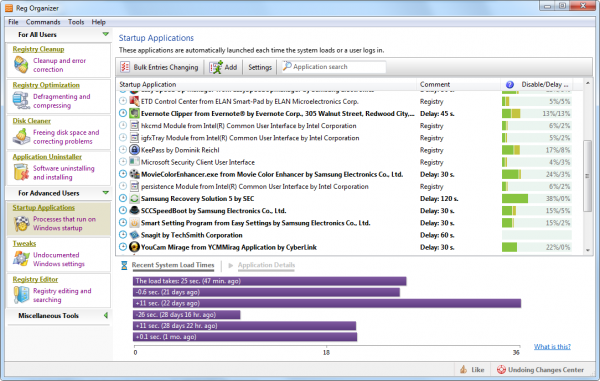Click the Startup Applications gear-clock icon
The height and width of the screenshot is (381, 600).
[x=21, y=223]
